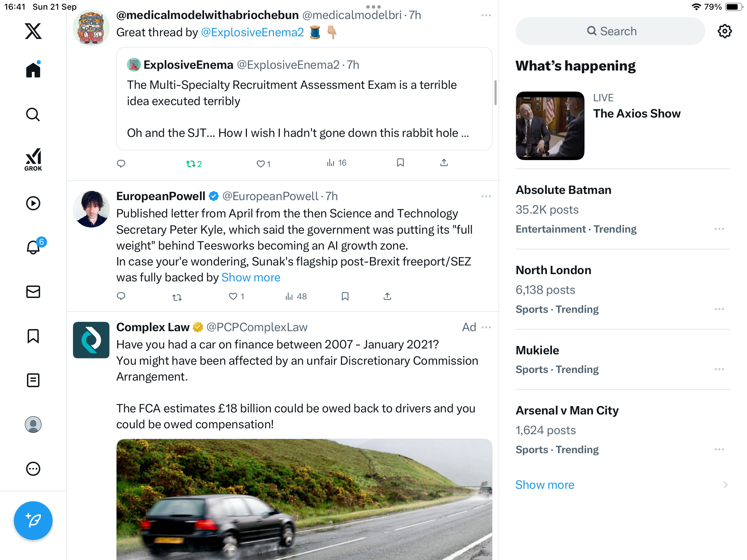Click the compose post button
The image size is (747, 560).
tap(33, 521)
